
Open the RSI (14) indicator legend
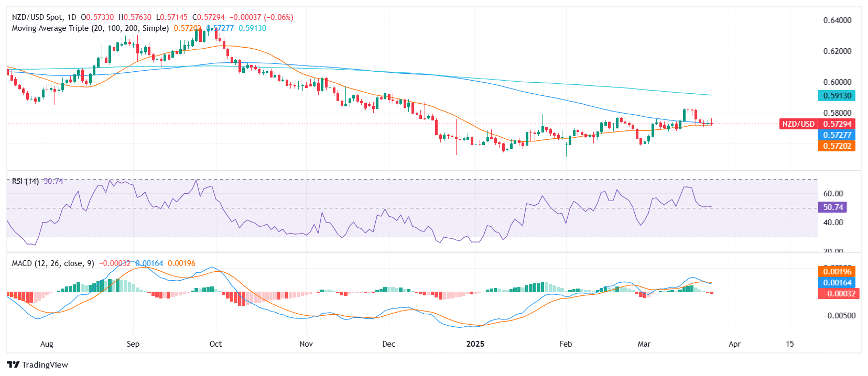coord(25,181)
